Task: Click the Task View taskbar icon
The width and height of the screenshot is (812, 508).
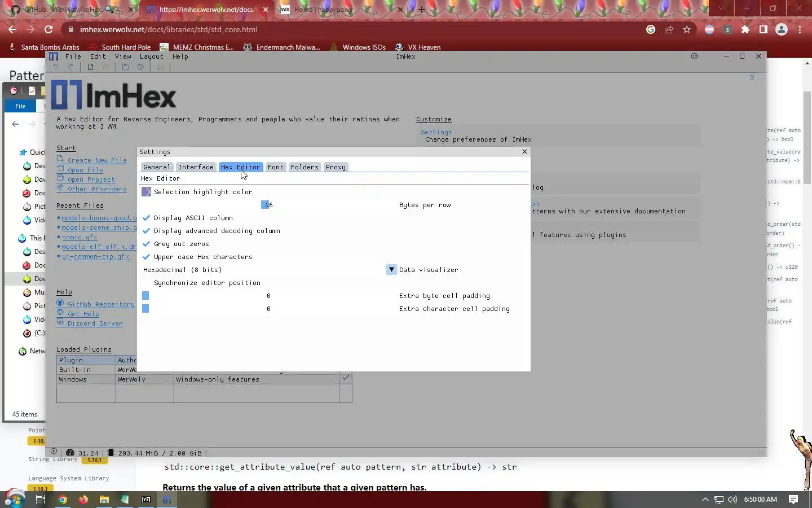Action: coord(41,500)
